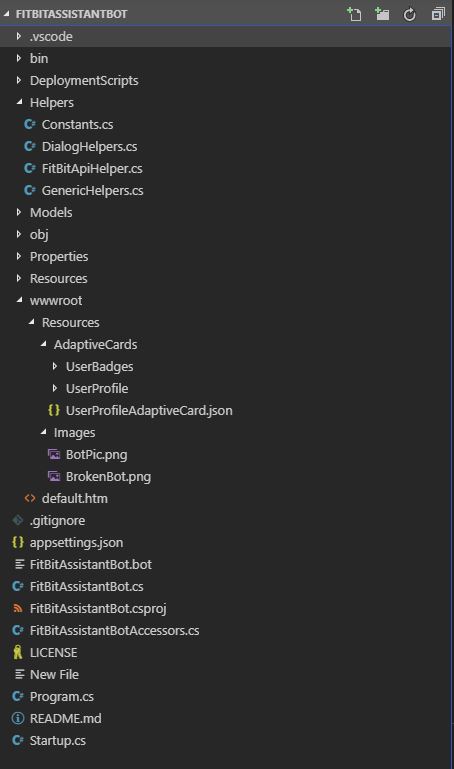Collapse all folders using the header icon
Screen dimensions: 454x769
click(438, 14)
